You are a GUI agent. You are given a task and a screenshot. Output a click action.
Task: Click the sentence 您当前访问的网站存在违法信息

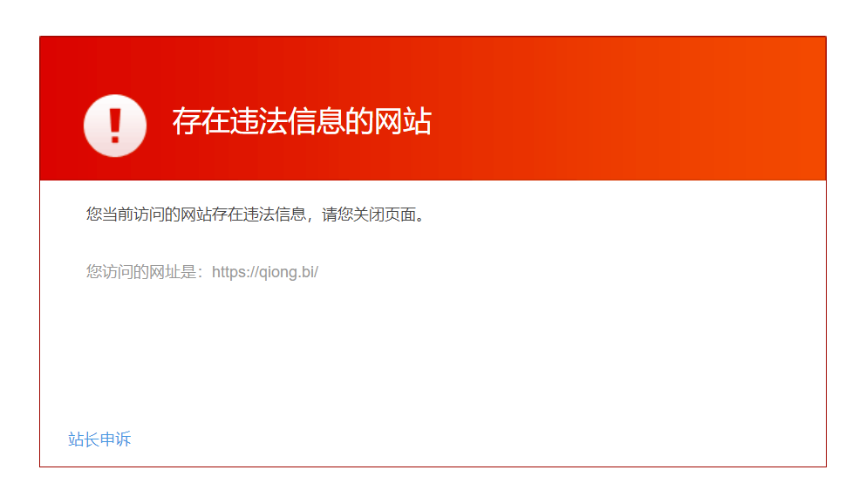196,215
